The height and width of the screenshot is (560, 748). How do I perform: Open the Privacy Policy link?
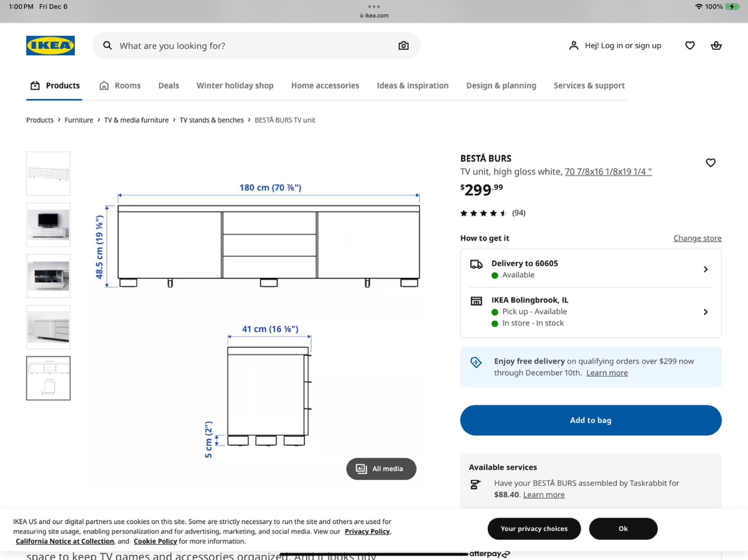(367, 531)
